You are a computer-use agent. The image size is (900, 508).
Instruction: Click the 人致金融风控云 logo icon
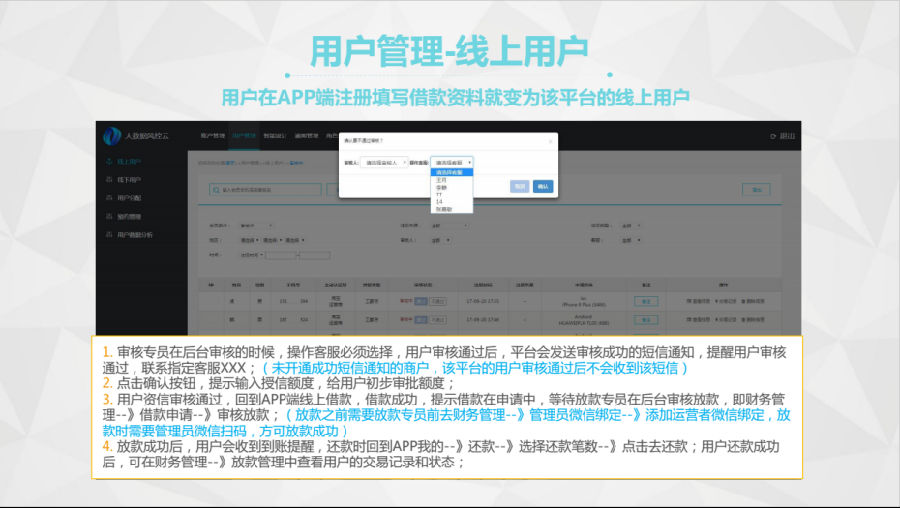click(x=112, y=136)
